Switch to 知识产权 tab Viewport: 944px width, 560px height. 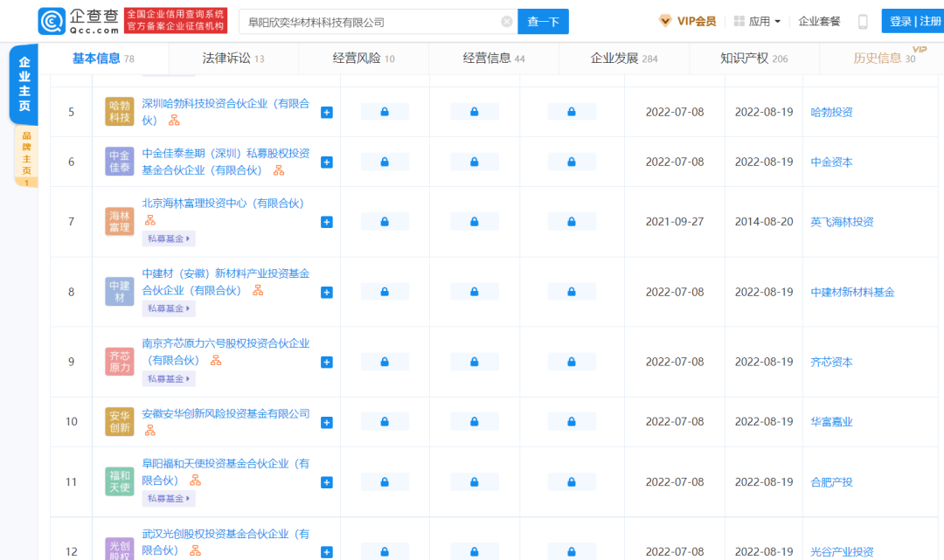pos(753,59)
